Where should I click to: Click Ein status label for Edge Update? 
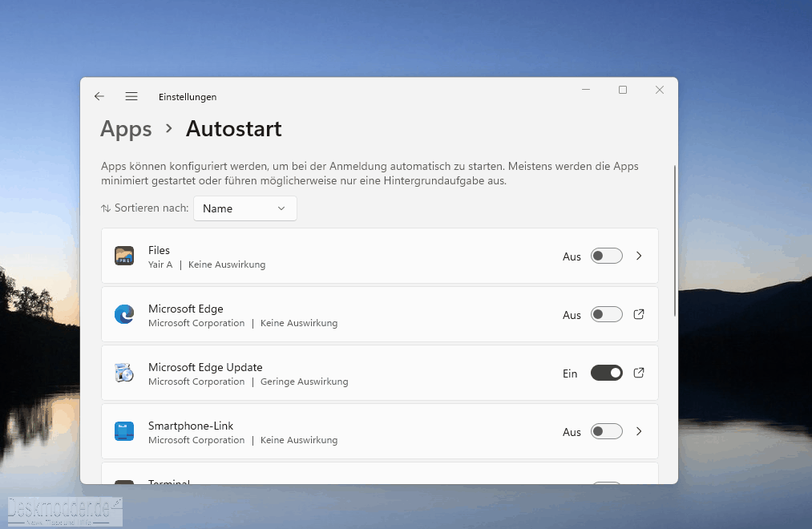570,374
